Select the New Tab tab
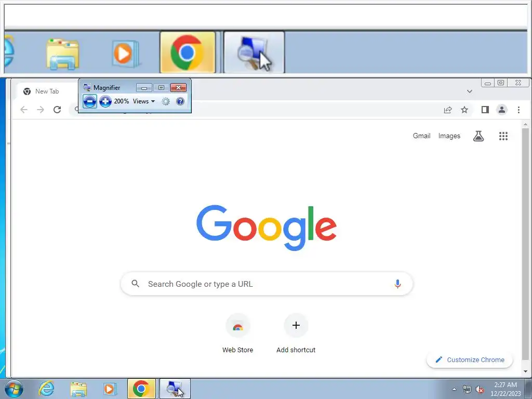Viewport: 532px width, 399px height. click(x=47, y=91)
